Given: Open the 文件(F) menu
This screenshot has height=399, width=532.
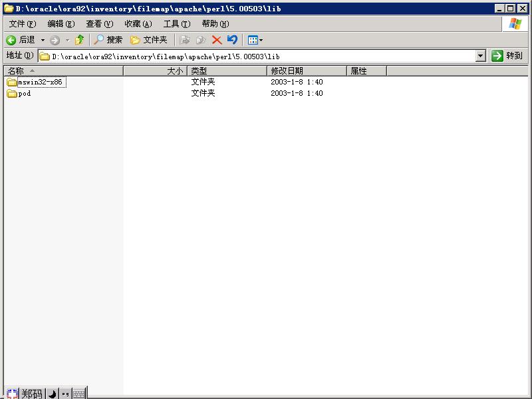Looking at the screenshot, I should tap(23, 24).
